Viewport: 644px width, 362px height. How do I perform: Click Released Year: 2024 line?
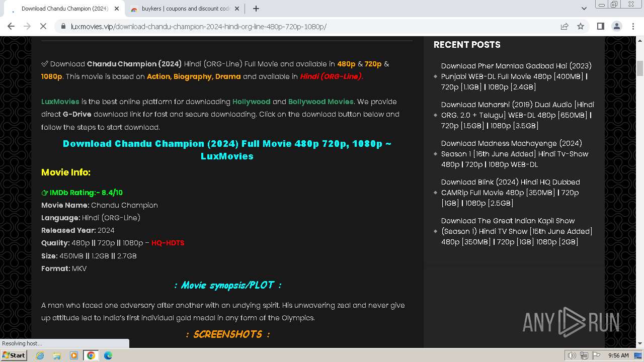click(78, 230)
